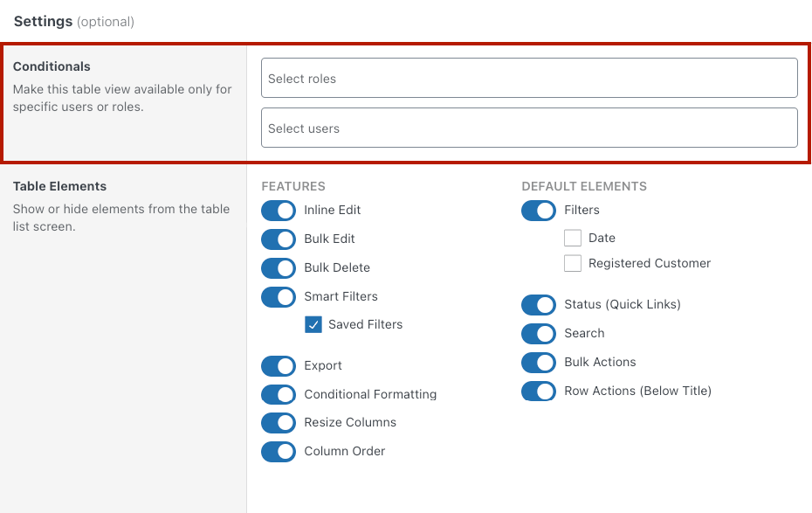The width and height of the screenshot is (812, 513).
Task: Open the Select users dropdown field
Action: point(529,128)
